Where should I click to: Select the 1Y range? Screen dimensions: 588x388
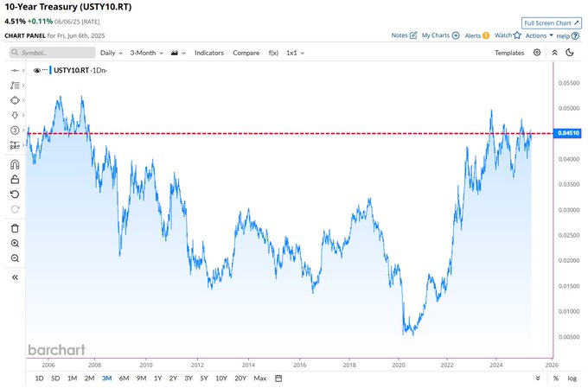click(x=158, y=378)
